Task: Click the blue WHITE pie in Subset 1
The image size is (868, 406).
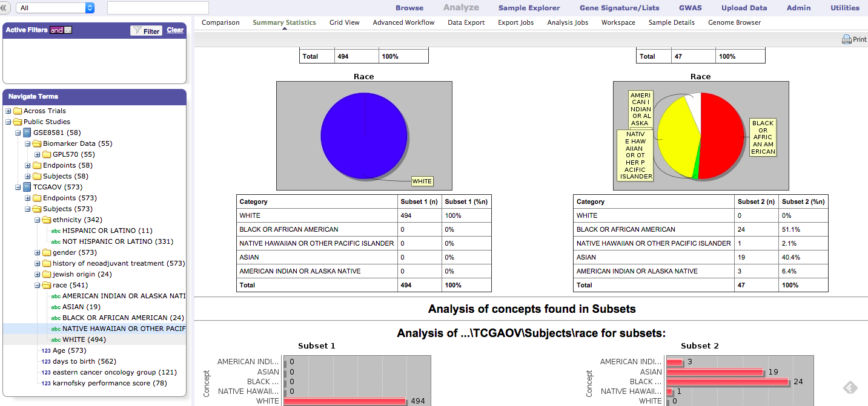Action: [x=363, y=136]
